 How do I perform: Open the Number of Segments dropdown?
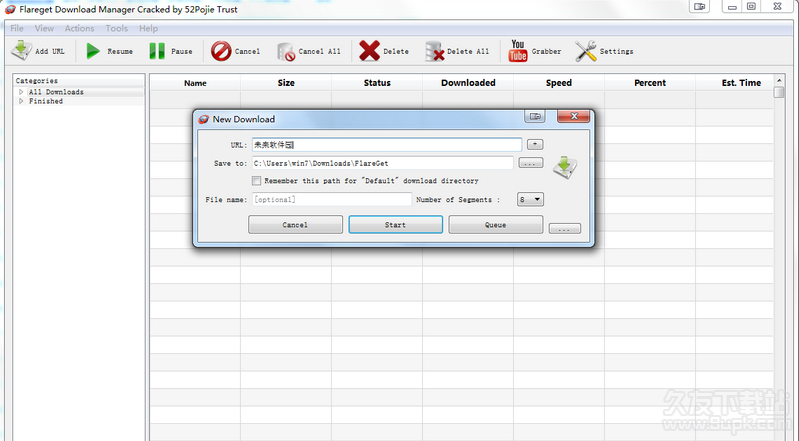[x=530, y=199]
